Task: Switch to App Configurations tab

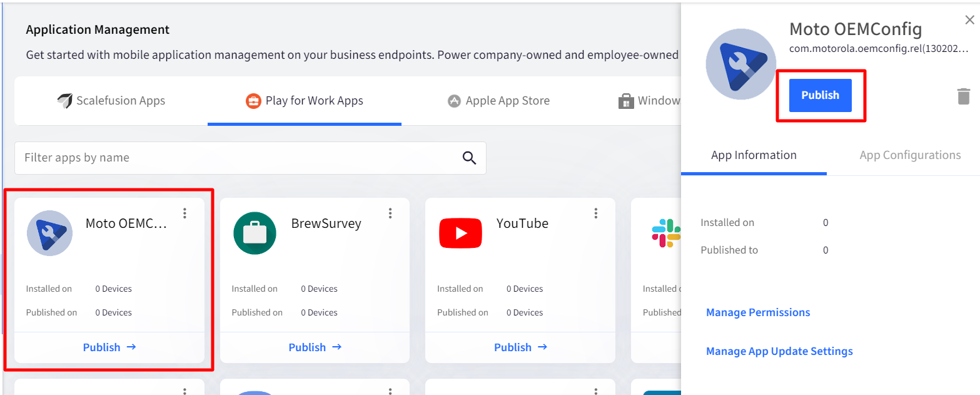Action: point(910,155)
